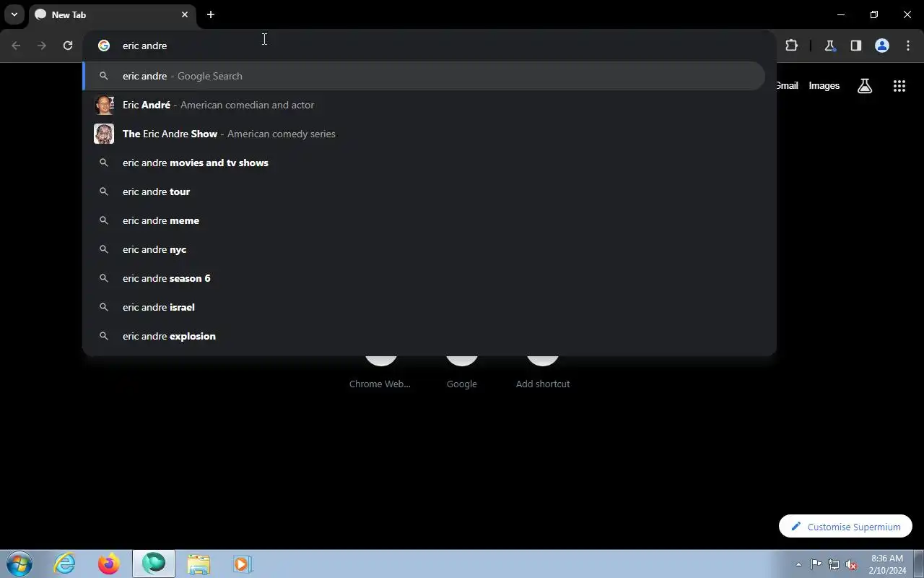The width and height of the screenshot is (924, 578).
Task: Toggle the side panel icon
Action: coord(855,46)
